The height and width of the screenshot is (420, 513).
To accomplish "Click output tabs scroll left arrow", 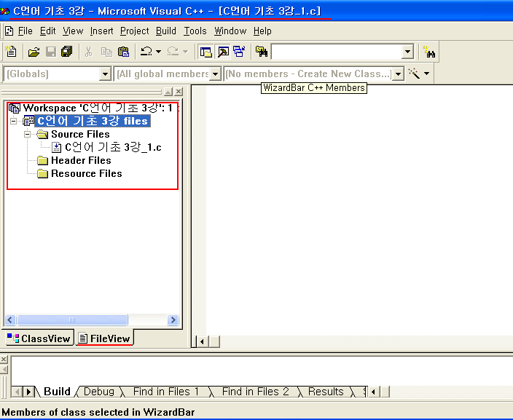I will [17, 391].
